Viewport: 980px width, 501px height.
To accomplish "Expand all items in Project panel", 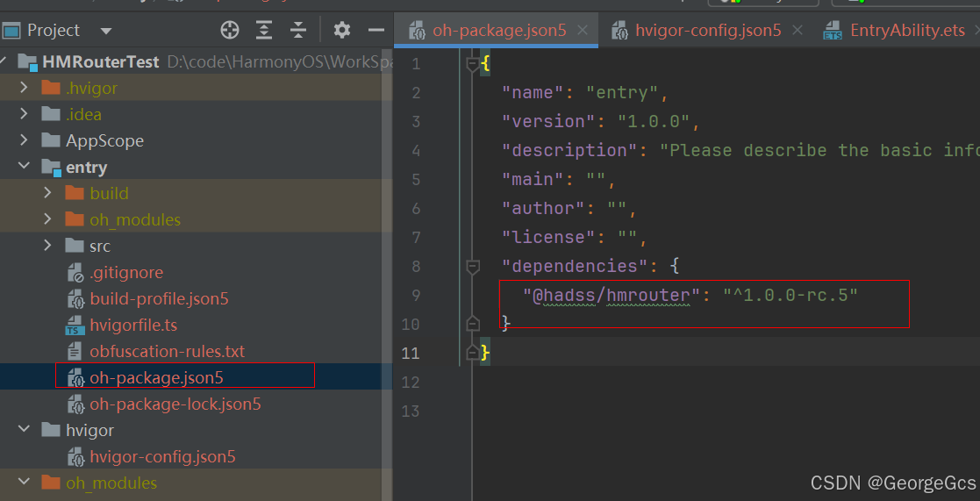I will [x=264, y=30].
